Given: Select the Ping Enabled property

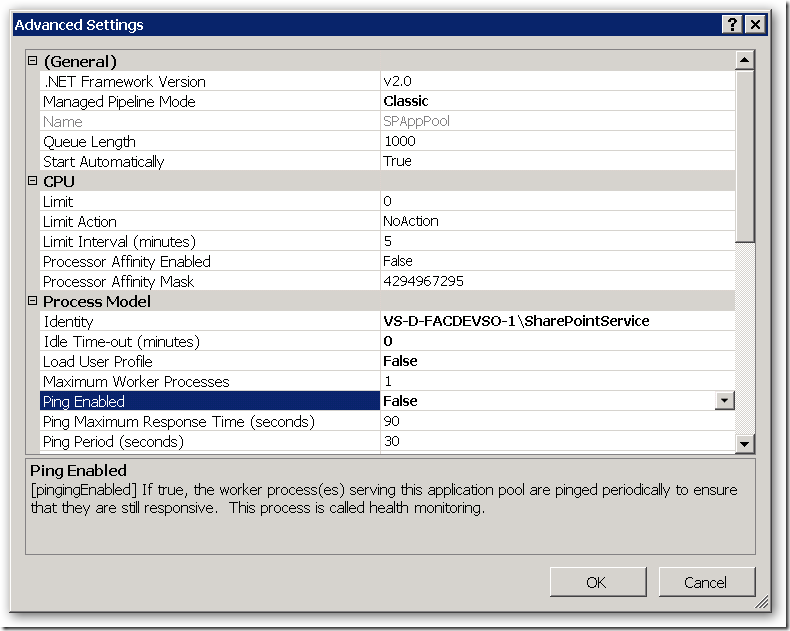Looking at the screenshot, I should pos(210,401).
